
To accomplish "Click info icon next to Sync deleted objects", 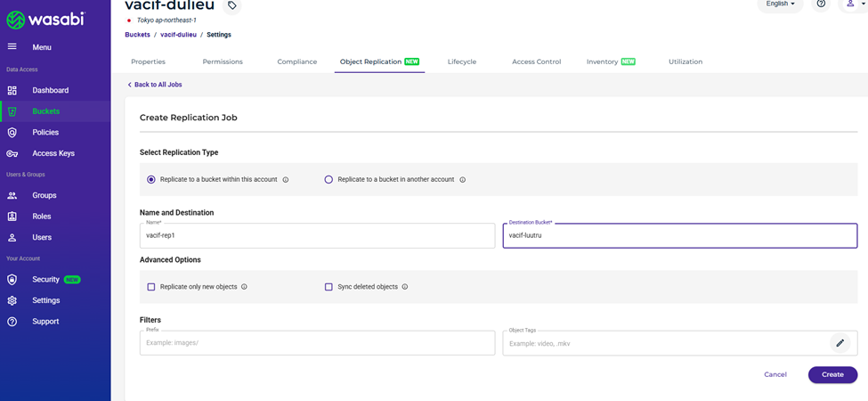I will pyautogui.click(x=405, y=287).
